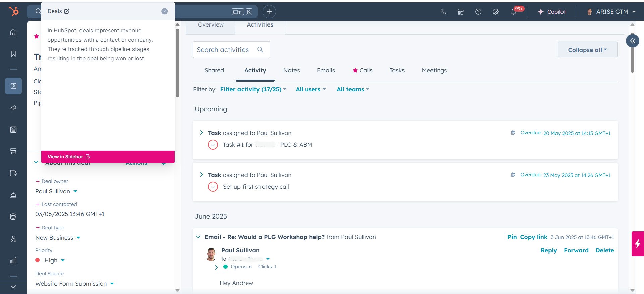This screenshot has height=294, width=644.
Task: Select the Emails tab
Action: 326,70
